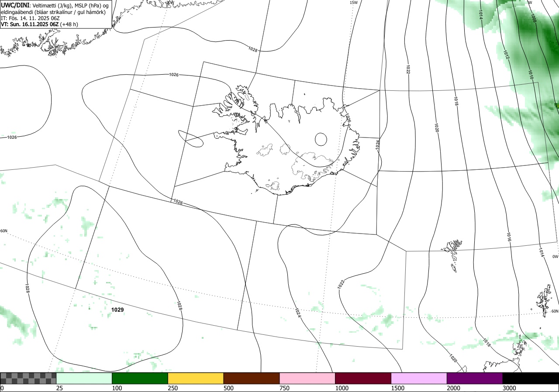Click the "1008" isobar label
The width and height of the screenshot is (559, 392).
point(533,17)
